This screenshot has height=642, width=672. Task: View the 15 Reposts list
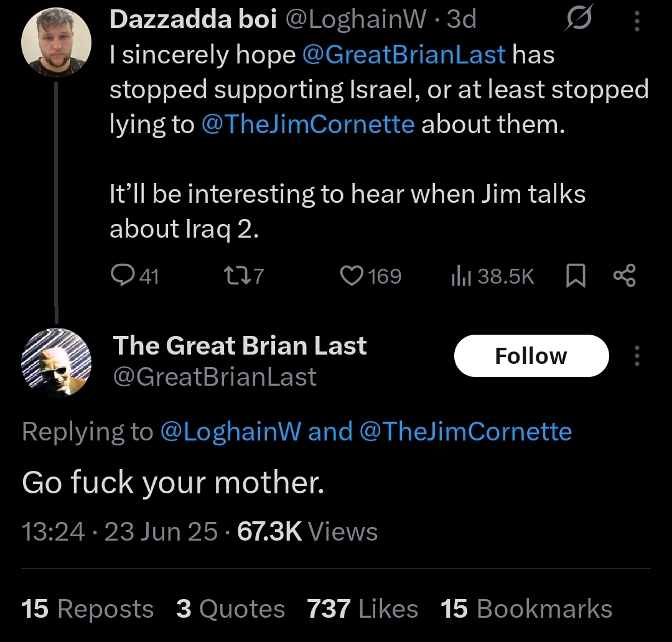[87, 609]
